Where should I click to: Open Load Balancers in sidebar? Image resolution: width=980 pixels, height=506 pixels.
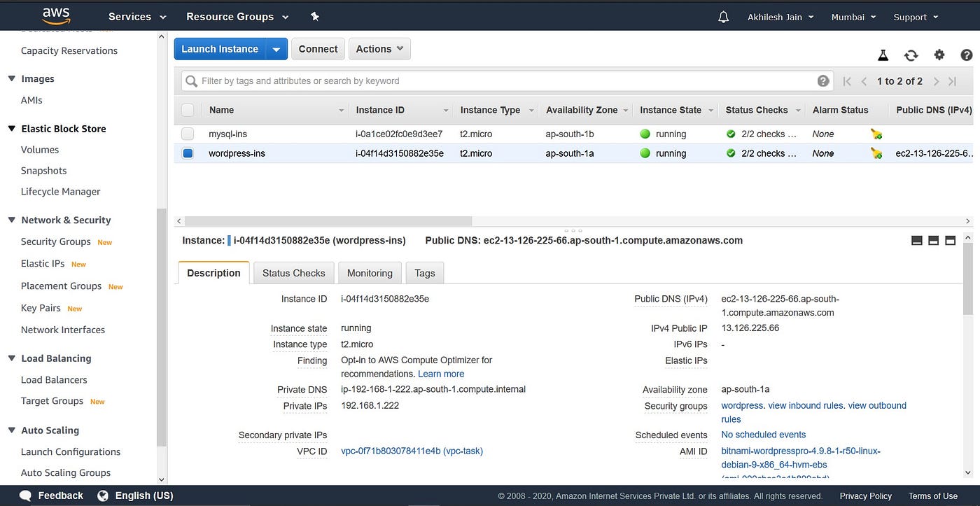click(54, 380)
